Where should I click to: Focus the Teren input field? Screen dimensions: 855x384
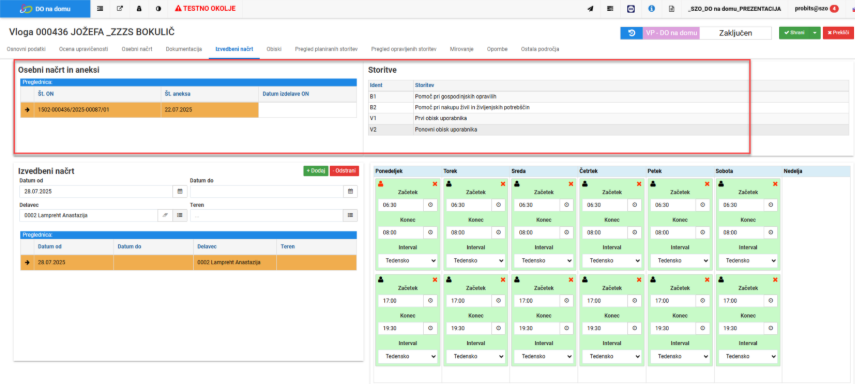tap(267, 215)
